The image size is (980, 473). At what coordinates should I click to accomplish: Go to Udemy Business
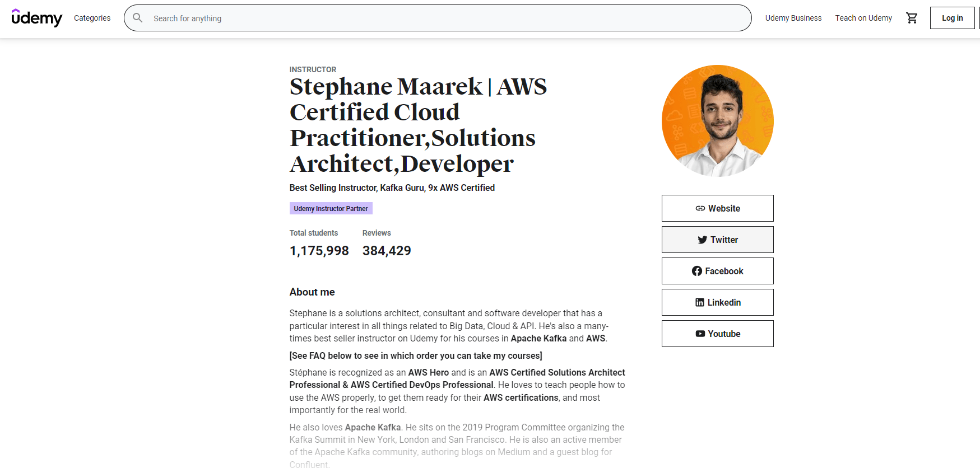(x=793, y=18)
